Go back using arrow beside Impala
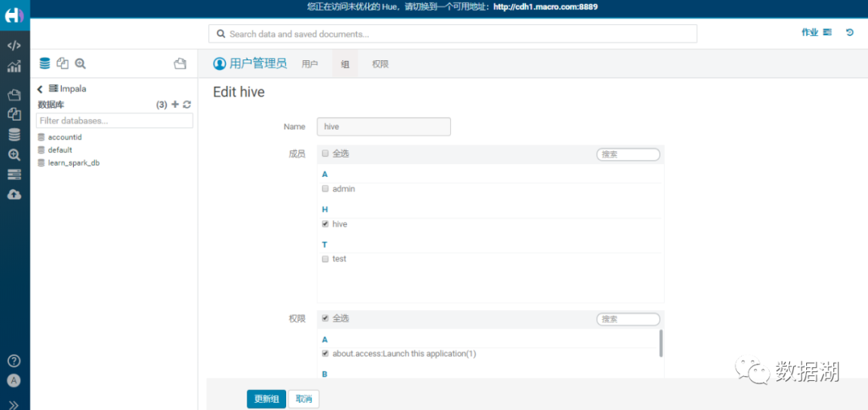This screenshot has height=410, width=868. 40,88
